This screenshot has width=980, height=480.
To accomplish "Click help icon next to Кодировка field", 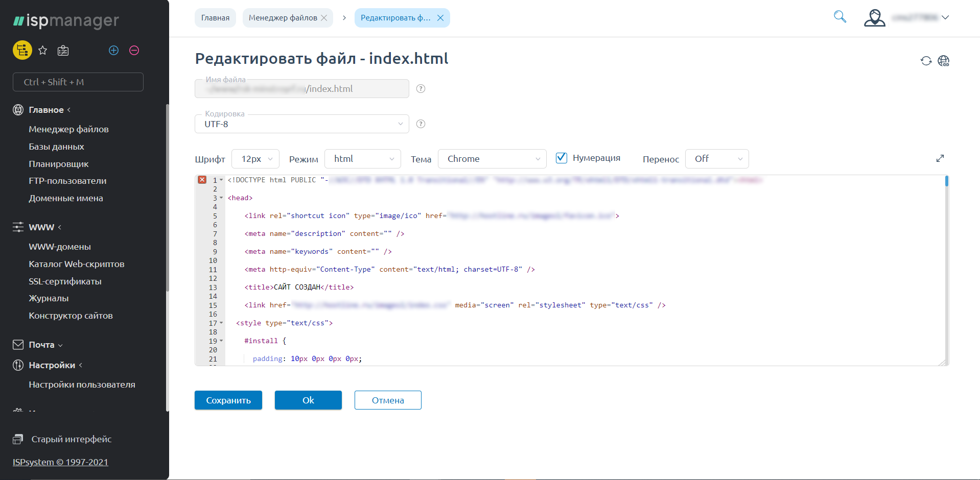I will 421,124.
